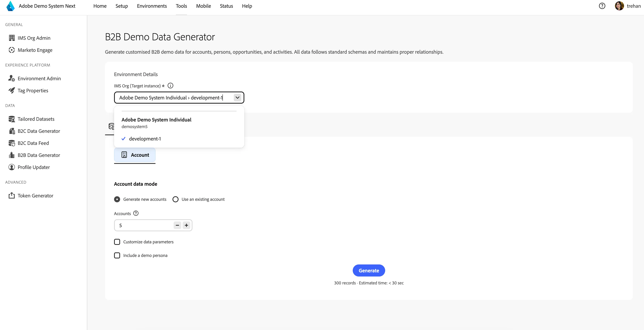Click the B2C Data Generator icon

(12, 131)
